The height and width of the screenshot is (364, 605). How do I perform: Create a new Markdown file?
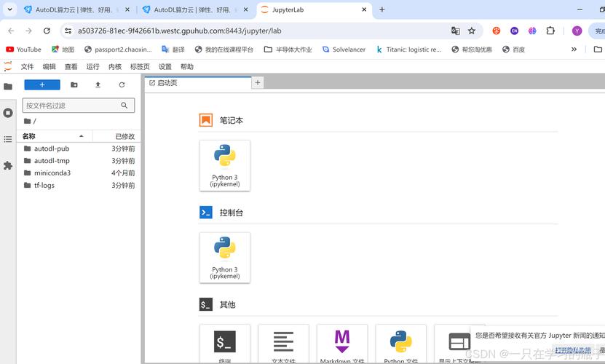342,344
